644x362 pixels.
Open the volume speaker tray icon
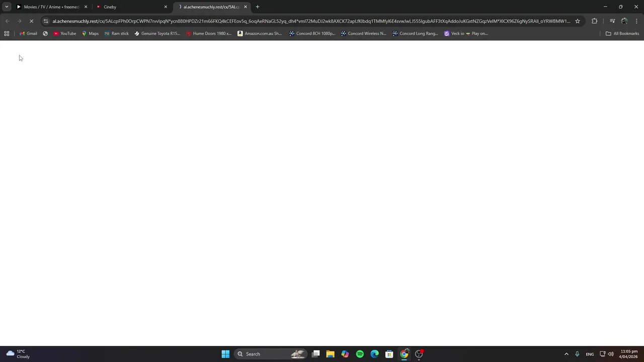(611, 354)
